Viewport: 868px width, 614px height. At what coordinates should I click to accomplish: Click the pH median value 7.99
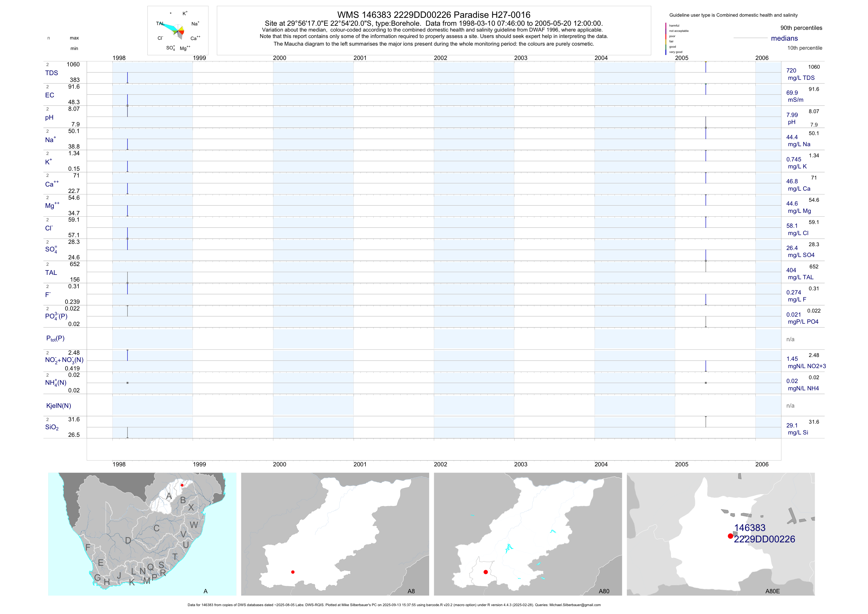pos(792,115)
